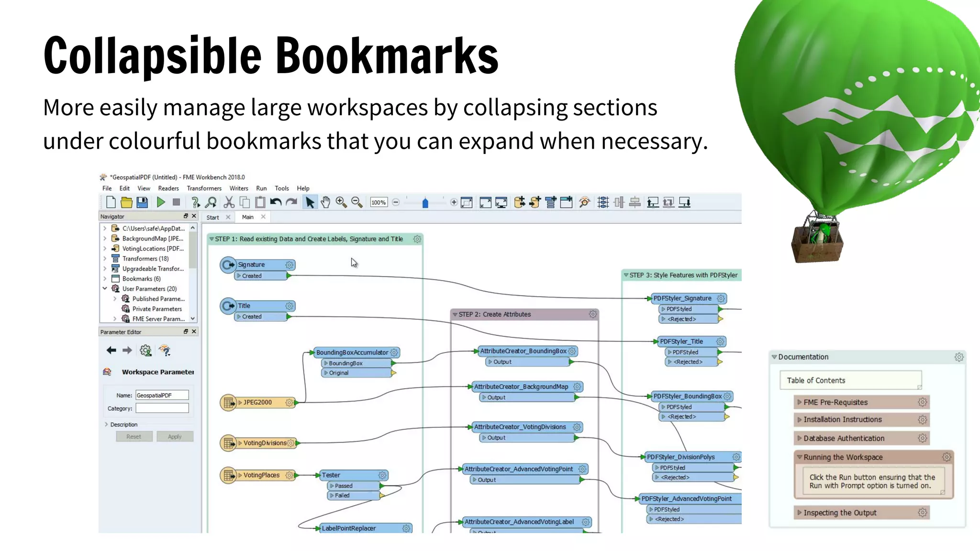Close the Navigator panel

coord(194,216)
